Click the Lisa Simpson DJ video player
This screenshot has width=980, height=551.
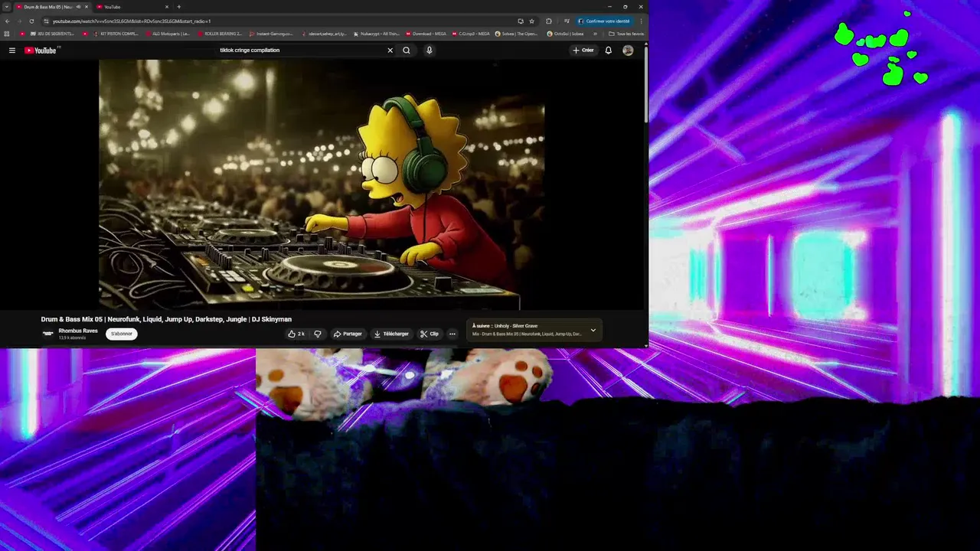[322, 184]
